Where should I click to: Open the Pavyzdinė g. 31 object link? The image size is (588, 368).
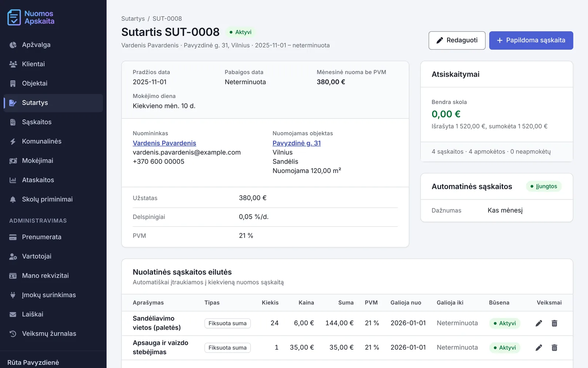coord(297,143)
